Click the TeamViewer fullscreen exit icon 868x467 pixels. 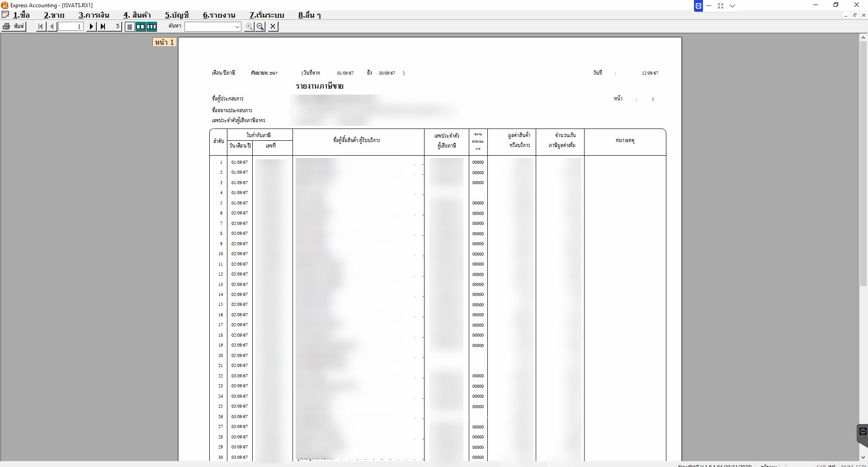click(721, 6)
